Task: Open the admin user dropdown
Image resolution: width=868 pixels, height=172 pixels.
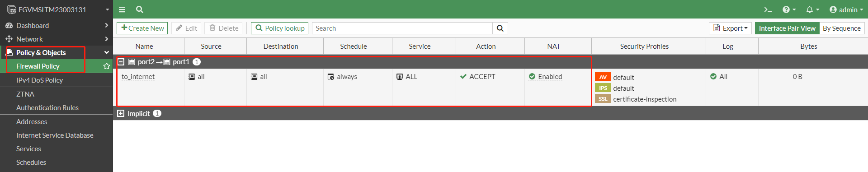Action: 846,9
